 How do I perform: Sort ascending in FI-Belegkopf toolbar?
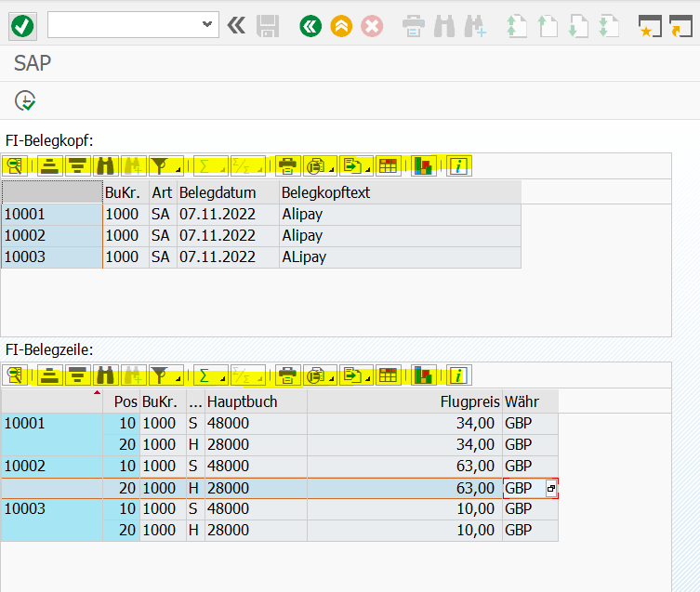coord(49,166)
